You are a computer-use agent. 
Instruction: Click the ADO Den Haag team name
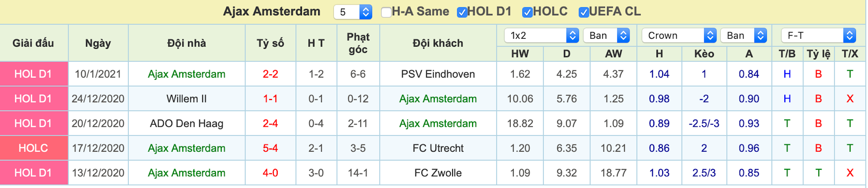(x=187, y=124)
